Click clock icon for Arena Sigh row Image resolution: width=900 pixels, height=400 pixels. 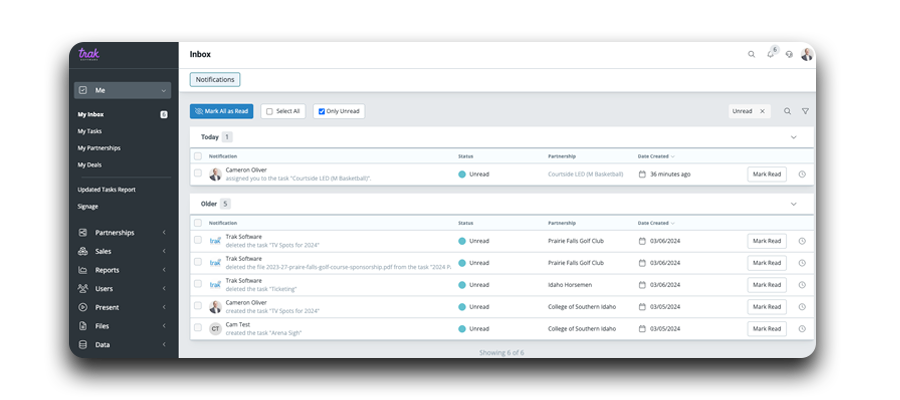[802, 329]
